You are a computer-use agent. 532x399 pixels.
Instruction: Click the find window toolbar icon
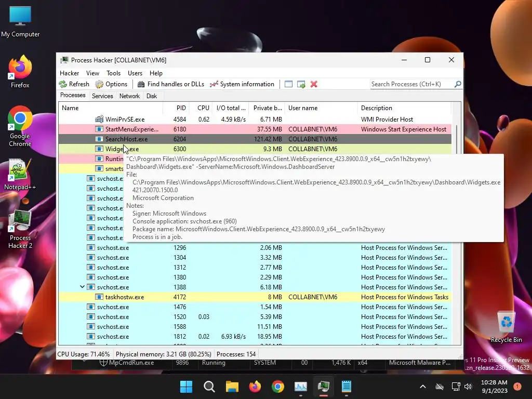tap(288, 84)
